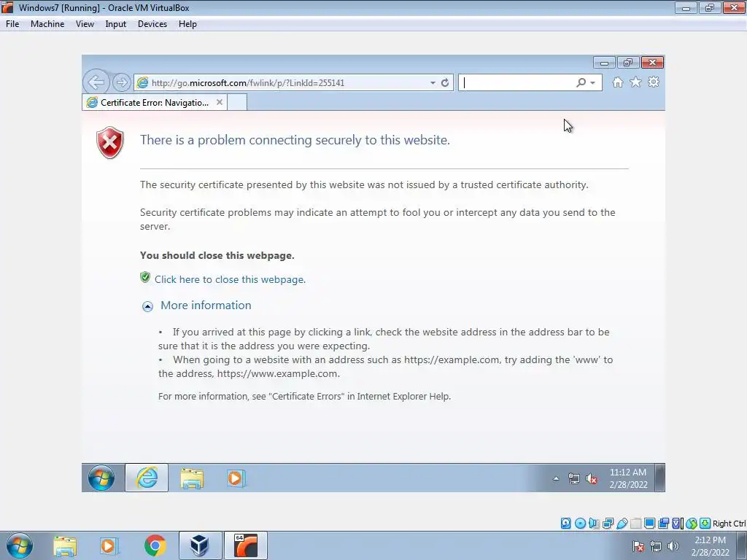Screen dimensions: 747x560
Task: Restore down the Internet Explorer window
Action: pyautogui.click(x=628, y=63)
